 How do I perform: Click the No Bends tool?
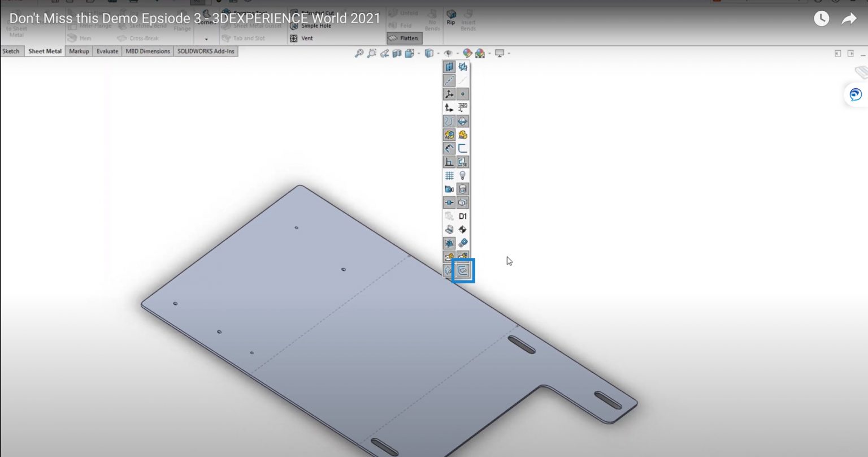(x=432, y=19)
